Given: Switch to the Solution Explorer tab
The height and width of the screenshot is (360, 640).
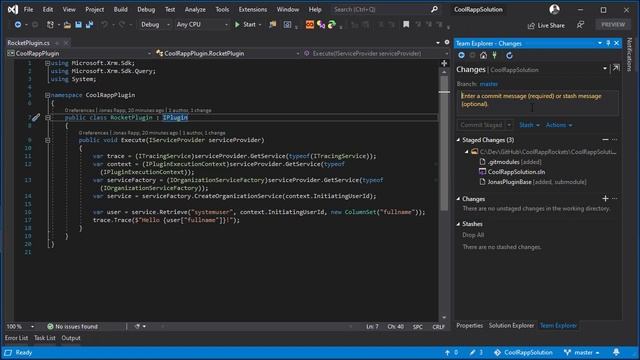Looking at the screenshot, I should (511, 326).
